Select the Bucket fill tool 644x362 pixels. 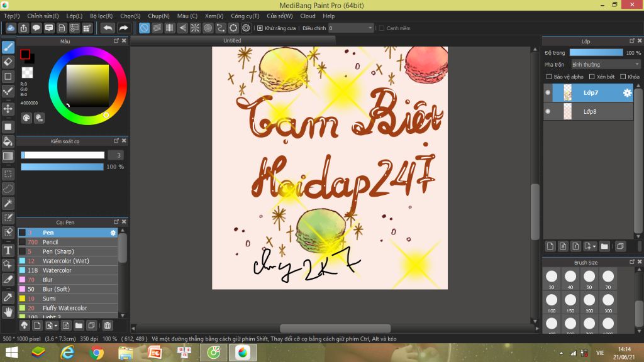(8, 141)
